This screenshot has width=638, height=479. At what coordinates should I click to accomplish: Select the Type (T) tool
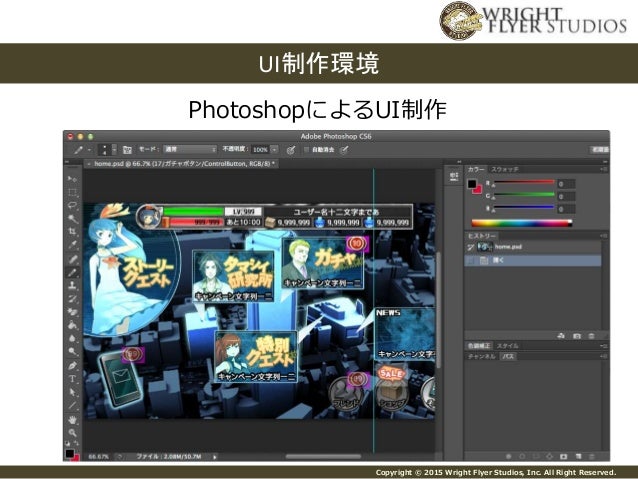pyautogui.click(x=73, y=379)
